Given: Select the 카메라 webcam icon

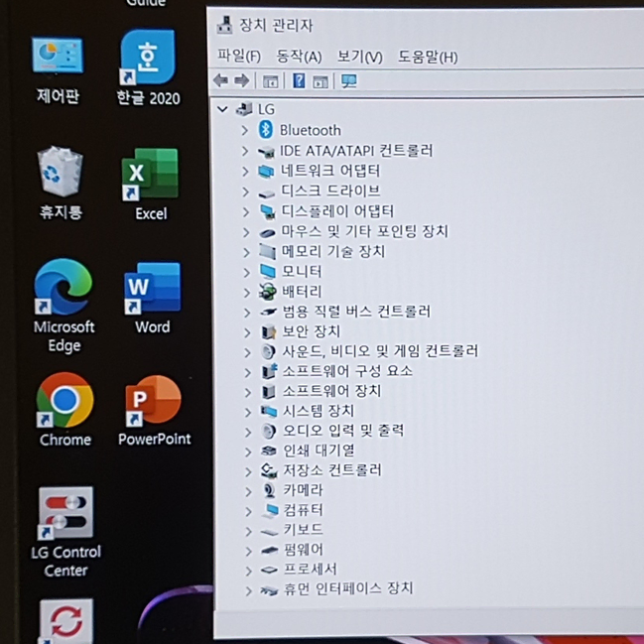Looking at the screenshot, I should [269, 490].
